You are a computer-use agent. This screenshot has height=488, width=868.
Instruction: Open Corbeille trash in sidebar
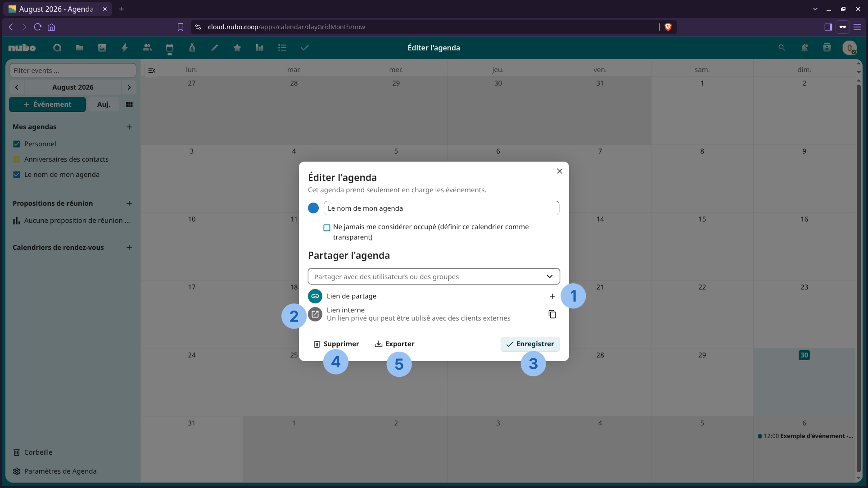38,452
